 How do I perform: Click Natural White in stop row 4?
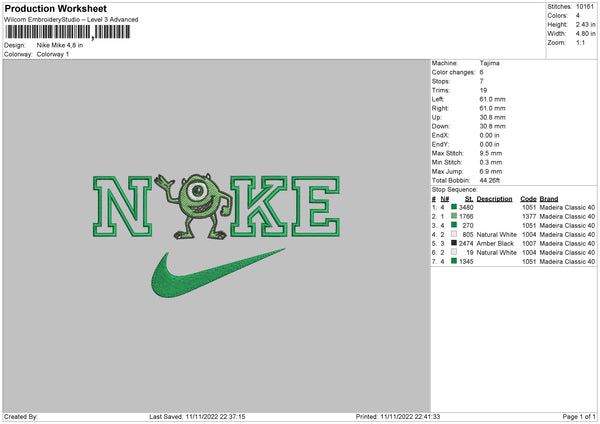point(496,235)
